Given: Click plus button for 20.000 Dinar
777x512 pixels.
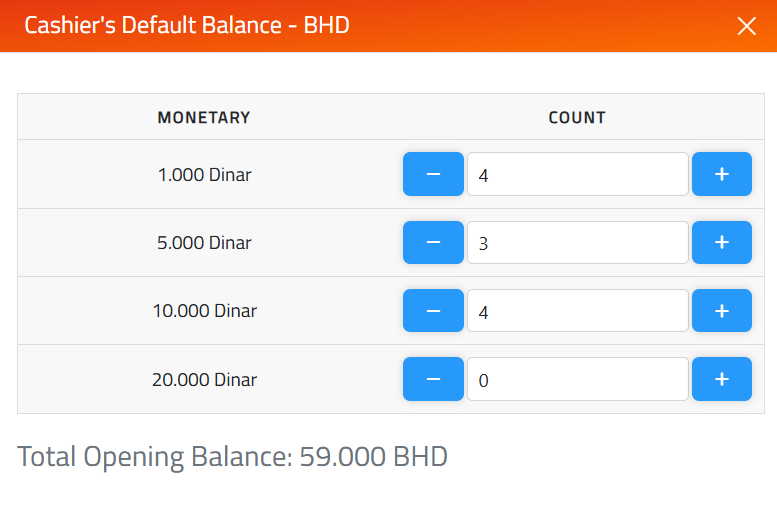Looking at the screenshot, I should point(721,379).
